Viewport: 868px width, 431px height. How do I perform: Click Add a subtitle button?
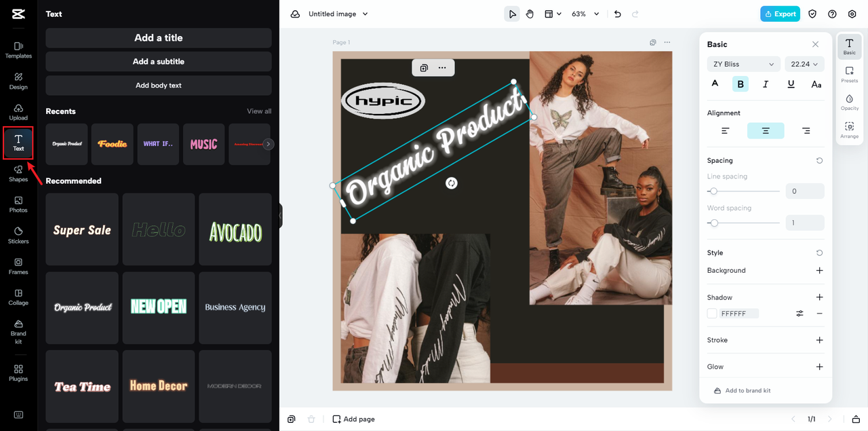[x=159, y=61]
